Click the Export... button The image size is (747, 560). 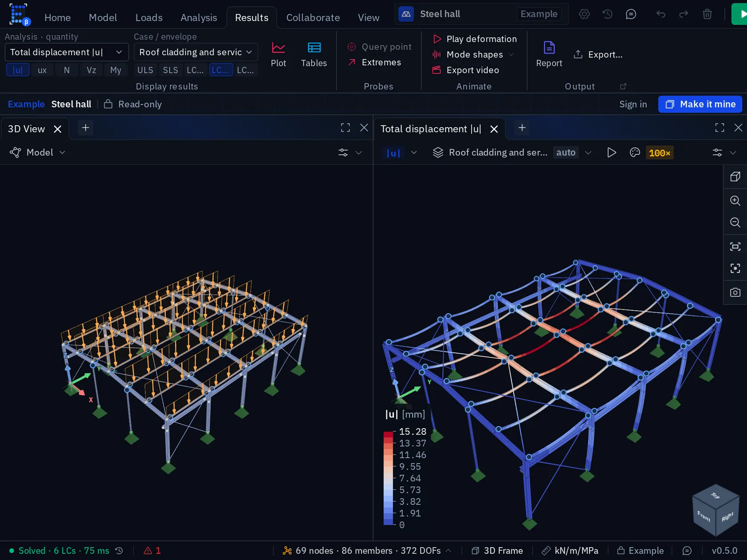598,54
